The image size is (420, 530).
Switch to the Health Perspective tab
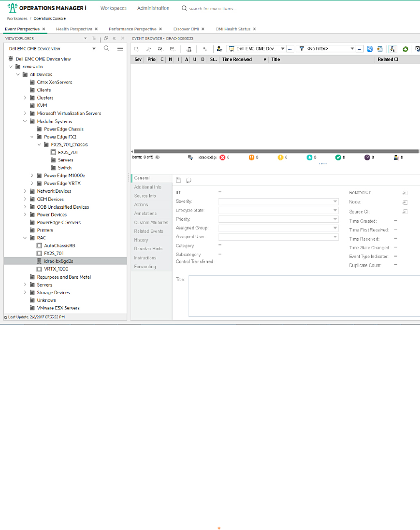click(x=74, y=29)
